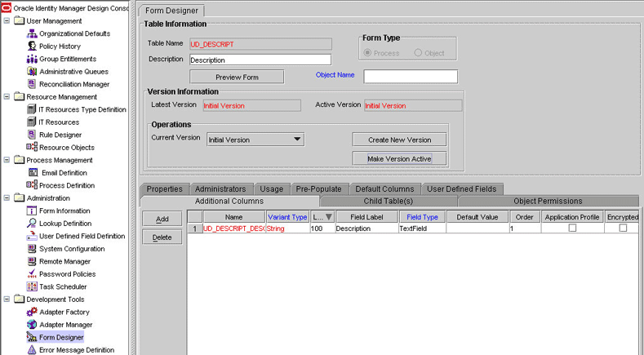Viewport: 644px width, 355px height.
Task: Click the Add column button
Action: (x=162, y=219)
